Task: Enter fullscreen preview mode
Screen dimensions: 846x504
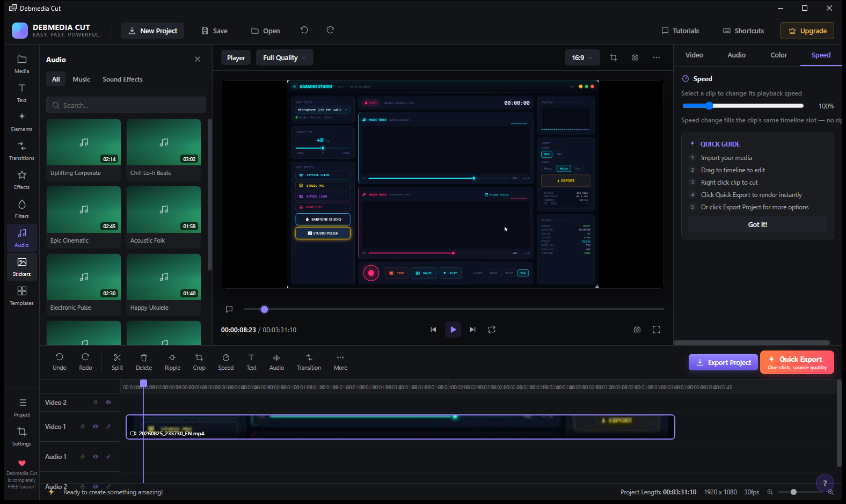Action: (657, 330)
